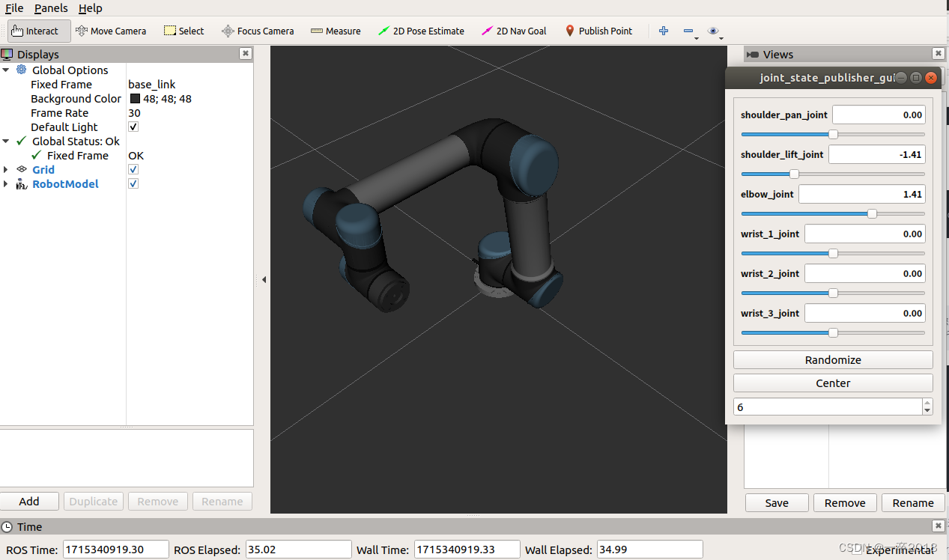
Task: Click the Remove button in Views panel
Action: tap(845, 502)
